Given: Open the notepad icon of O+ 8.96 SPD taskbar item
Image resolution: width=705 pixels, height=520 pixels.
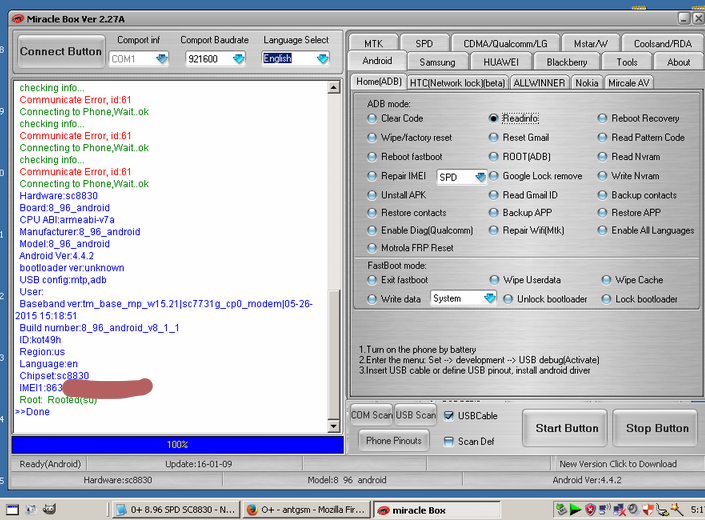Looking at the screenshot, I should point(121,510).
